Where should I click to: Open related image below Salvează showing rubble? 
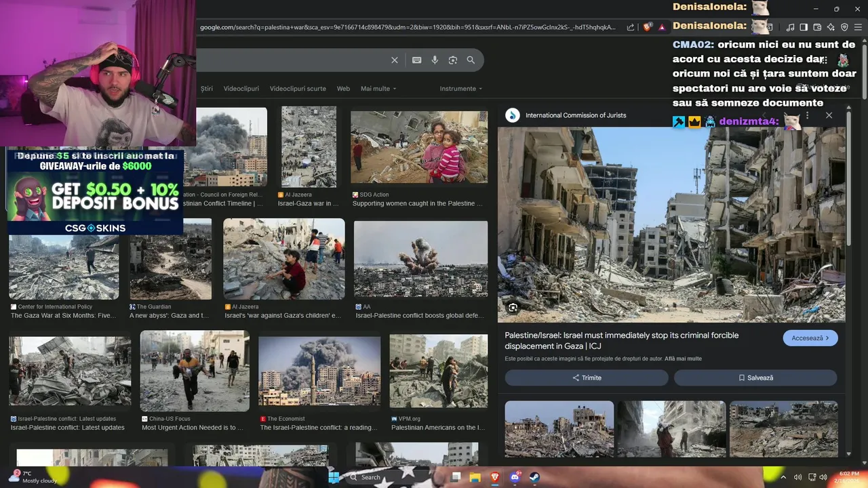tap(784, 429)
